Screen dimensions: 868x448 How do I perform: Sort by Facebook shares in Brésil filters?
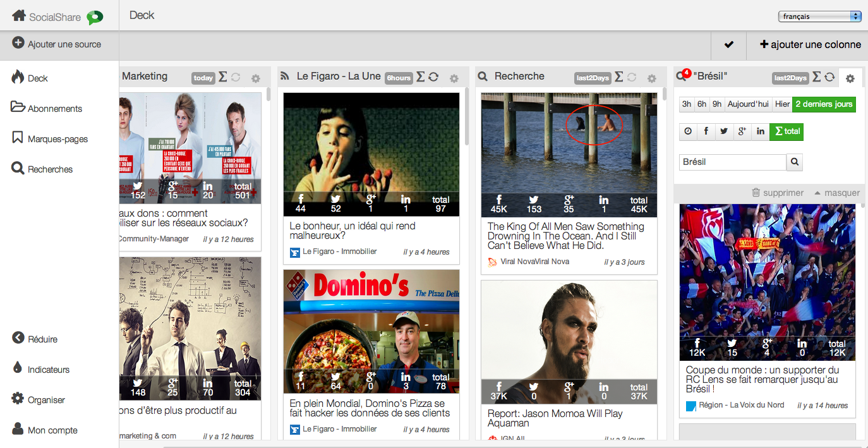[706, 131]
